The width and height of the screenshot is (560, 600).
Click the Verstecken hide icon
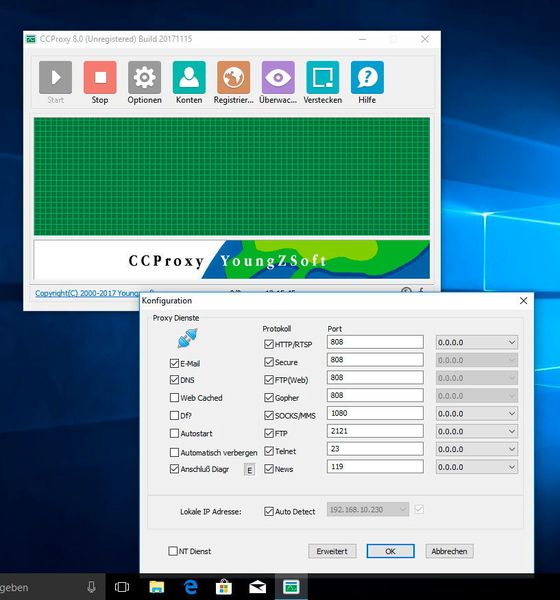pos(322,77)
